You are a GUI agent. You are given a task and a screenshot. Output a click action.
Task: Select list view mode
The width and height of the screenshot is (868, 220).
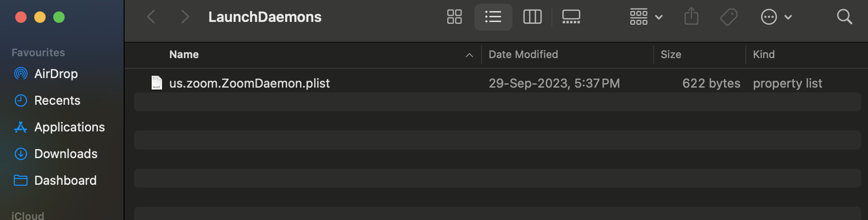(x=493, y=17)
